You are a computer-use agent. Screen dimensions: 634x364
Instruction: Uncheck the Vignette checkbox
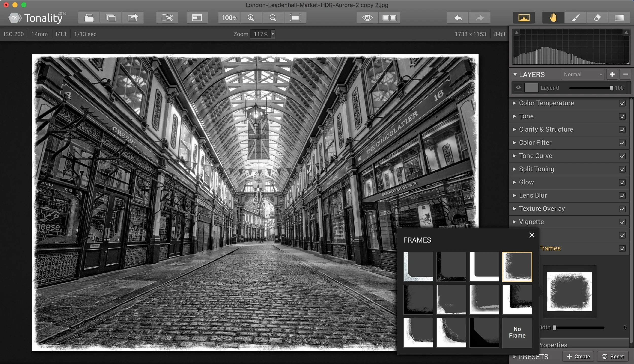point(622,222)
